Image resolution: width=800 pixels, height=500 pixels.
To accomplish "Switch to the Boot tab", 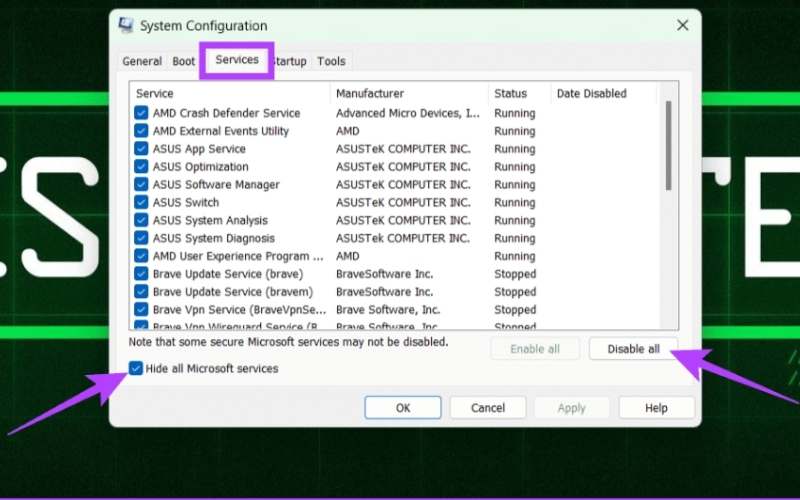I will click(x=183, y=61).
